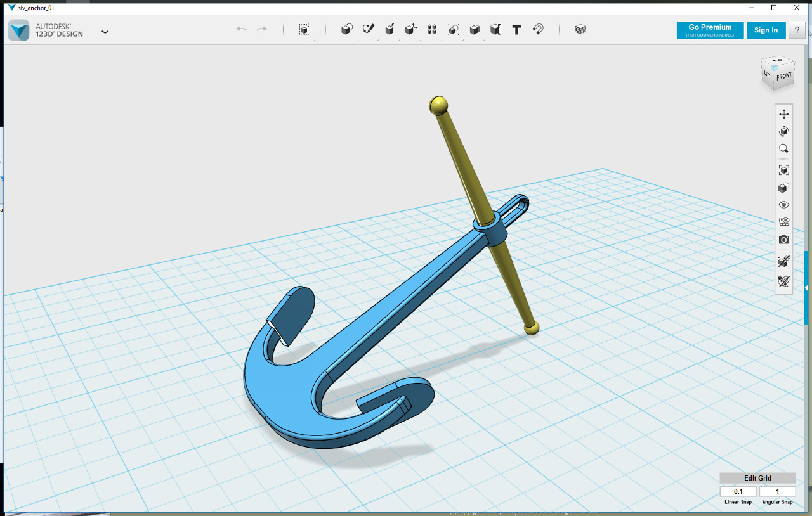Click the LEFT face of the view cube
Viewport: 812px width, 516px height.
pyautogui.click(x=768, y=74)
